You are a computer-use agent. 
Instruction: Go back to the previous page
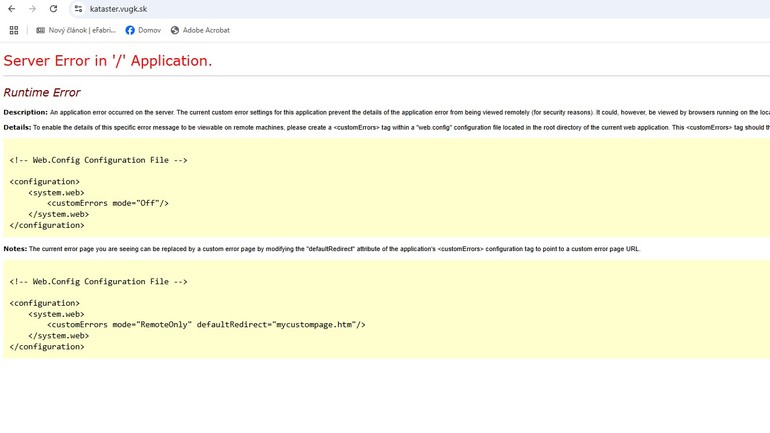(x=12, y=9)
